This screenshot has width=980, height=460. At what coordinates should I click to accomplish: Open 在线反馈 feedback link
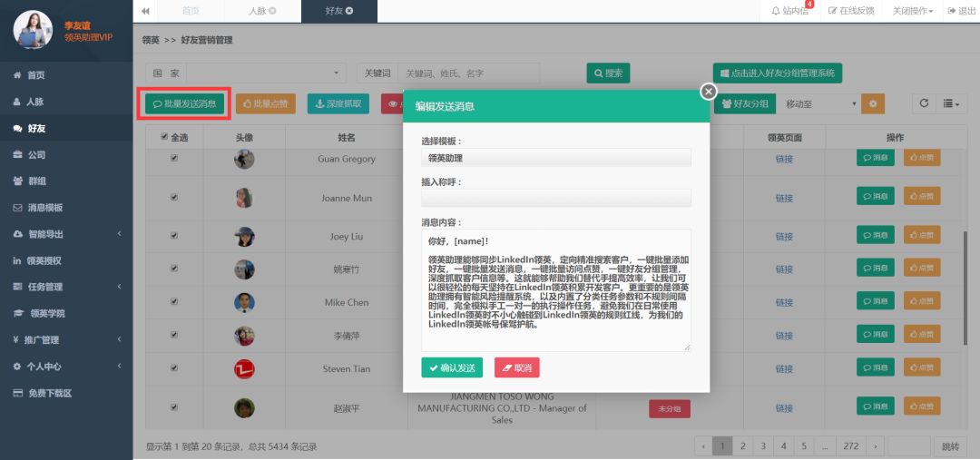(x=850, y=11)
